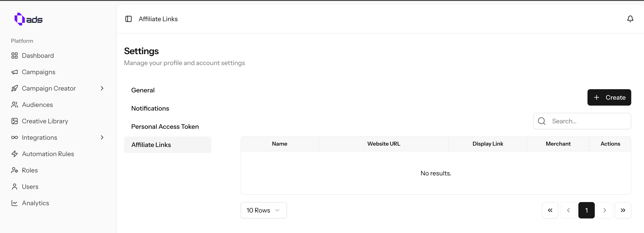Click the notification bell icon

coord(630,19)
